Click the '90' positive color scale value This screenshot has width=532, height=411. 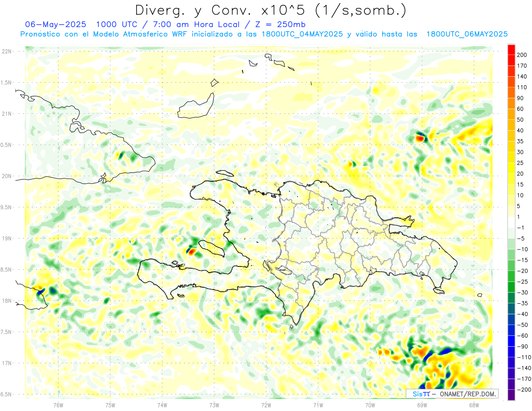pyautogui.click(x=520, y=98)
